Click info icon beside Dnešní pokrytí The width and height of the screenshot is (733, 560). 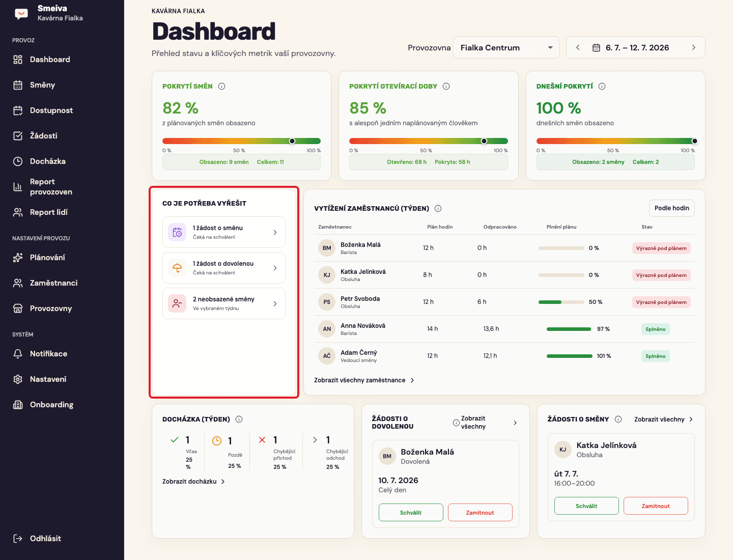[602, 87]
